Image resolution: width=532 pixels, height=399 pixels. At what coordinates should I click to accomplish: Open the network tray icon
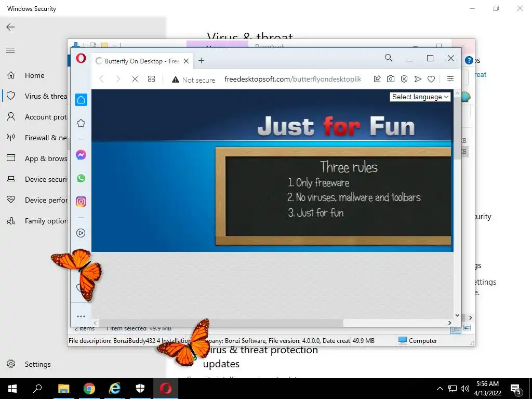pyautogui.click(x=453, y=389)
